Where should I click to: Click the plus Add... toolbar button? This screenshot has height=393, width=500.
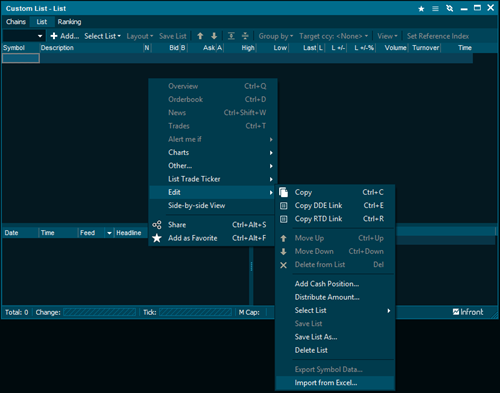(65, 36)
